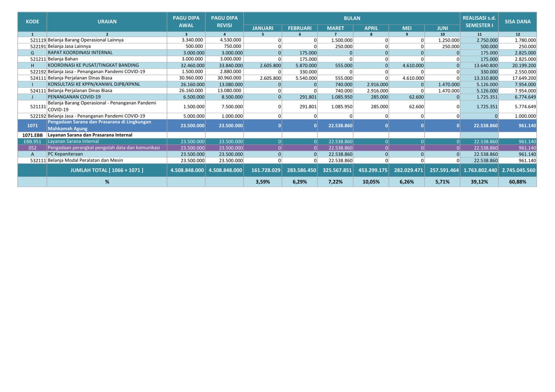Select Pengadaan Sarana dan Prasarana description
Image resolution: width=555 pixels, height=392 pixels.
100,125
